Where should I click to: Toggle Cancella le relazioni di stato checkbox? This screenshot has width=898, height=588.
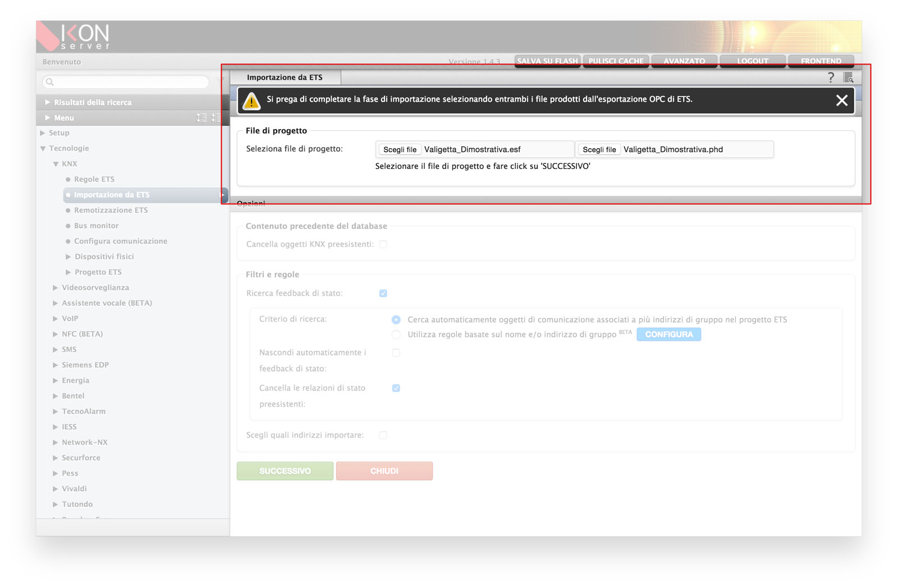pos(396,388)
